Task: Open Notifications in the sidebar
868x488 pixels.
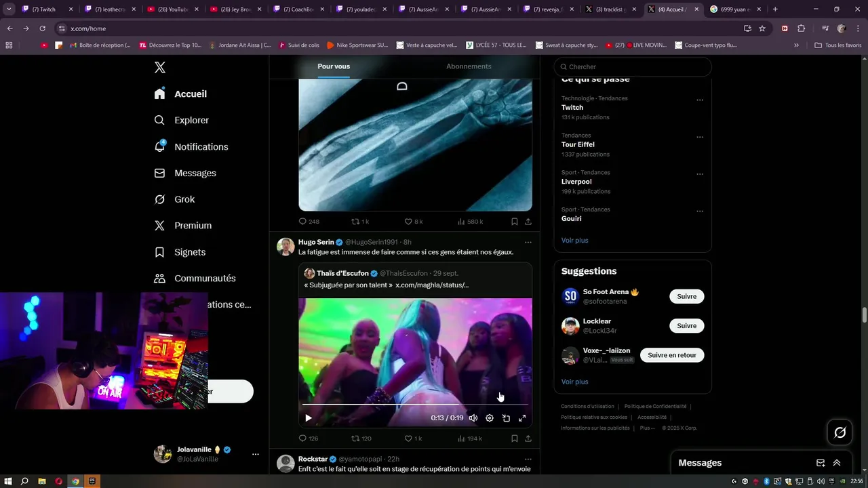Action: [x=191, y=146]
